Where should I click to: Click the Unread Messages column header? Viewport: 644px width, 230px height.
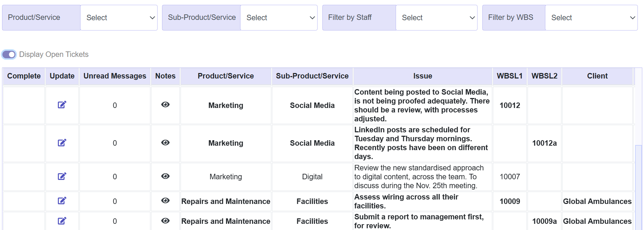pyautogui.click(x=115, y=76)
